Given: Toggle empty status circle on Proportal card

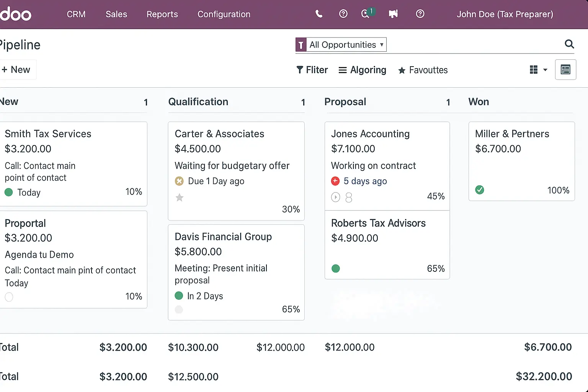Looking at the screenshot, I should coord(9,297).
